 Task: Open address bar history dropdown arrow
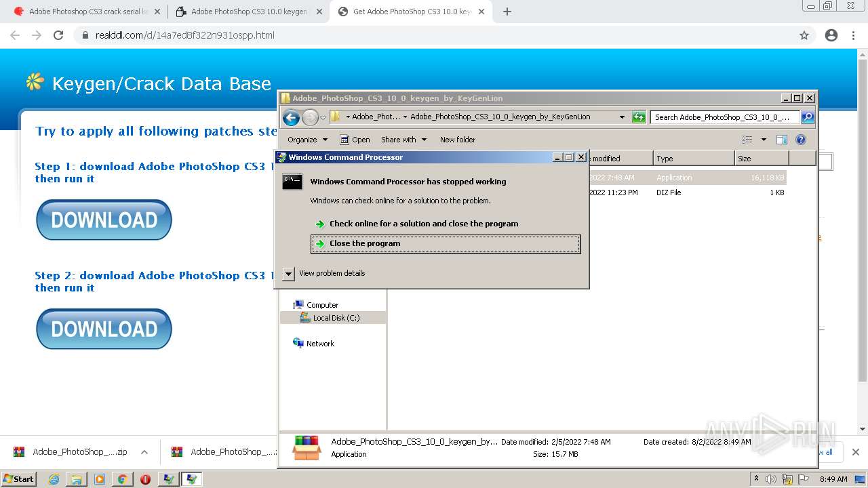[x=622, y=117]
